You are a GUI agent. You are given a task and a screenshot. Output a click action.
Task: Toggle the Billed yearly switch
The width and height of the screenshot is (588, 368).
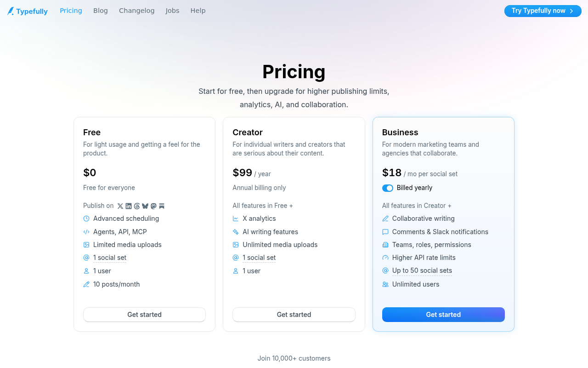pyautogui.click(x=388, y=188)
